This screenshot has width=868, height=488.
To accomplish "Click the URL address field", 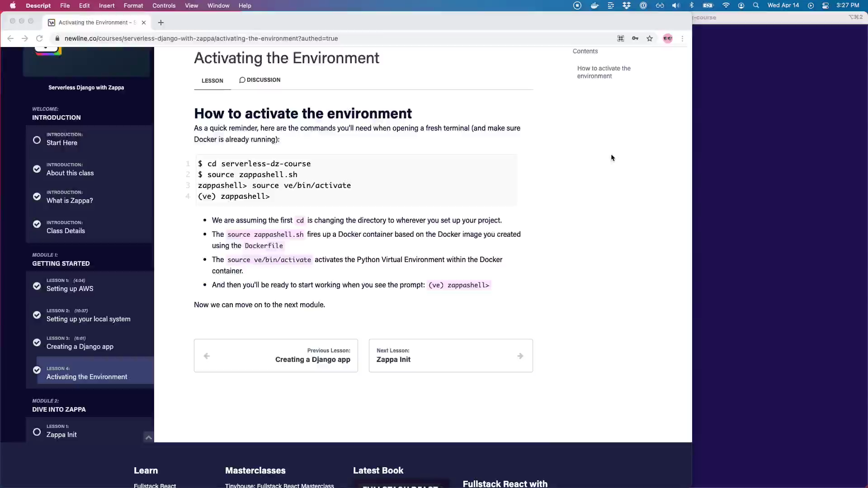I will [x=201, y=38].
